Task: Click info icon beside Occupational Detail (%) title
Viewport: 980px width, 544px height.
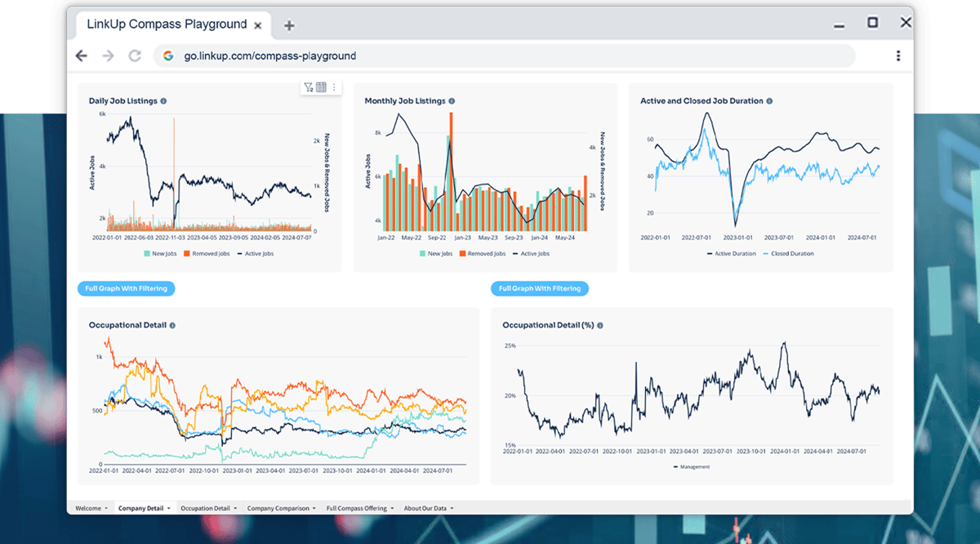Action: tap(600, 325)
